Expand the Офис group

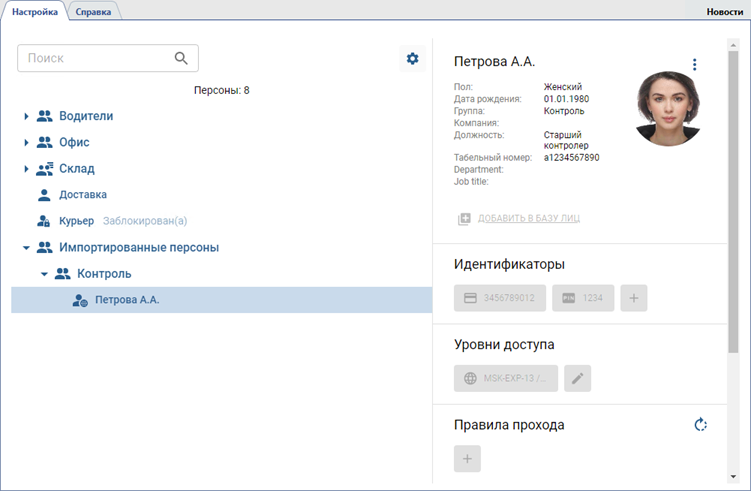click(x=26, y=143)
